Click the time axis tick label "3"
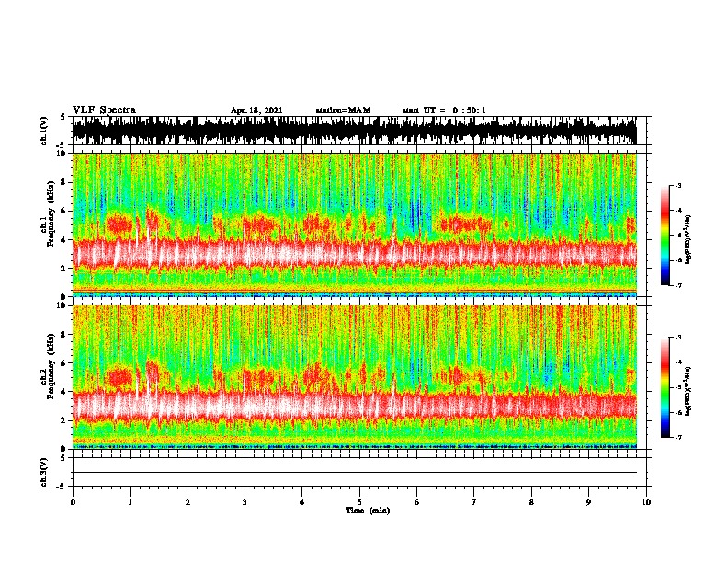The height and width of the screenshot is (563, 728). pyautogui.click(x=245, y=502)
